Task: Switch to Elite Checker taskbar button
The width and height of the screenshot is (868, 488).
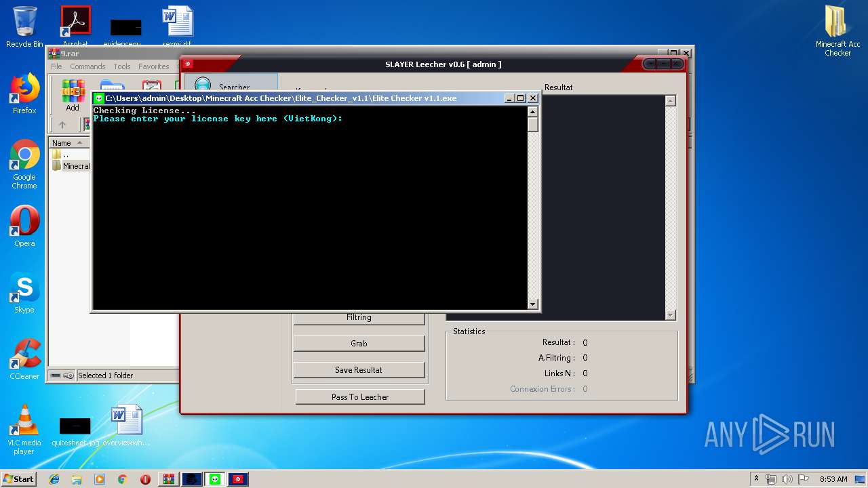Action: pos(215,479)
